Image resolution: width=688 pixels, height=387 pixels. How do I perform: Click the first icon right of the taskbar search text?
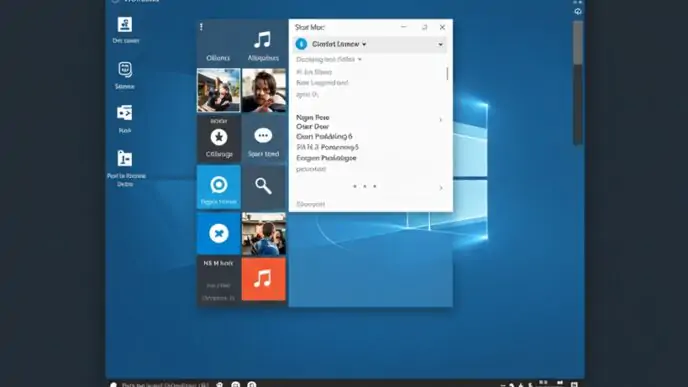coord(219,384)
